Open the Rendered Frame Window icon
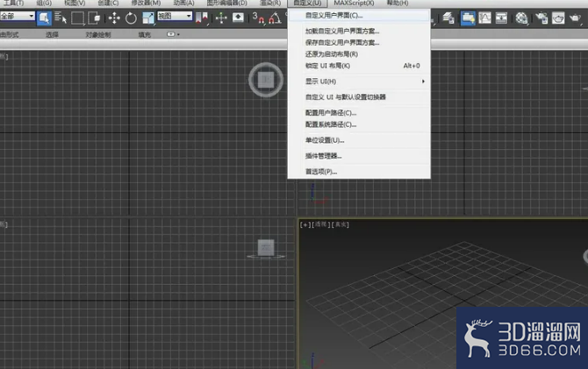Viewport: 588px width, 369px height. click(x=558, y=18)
